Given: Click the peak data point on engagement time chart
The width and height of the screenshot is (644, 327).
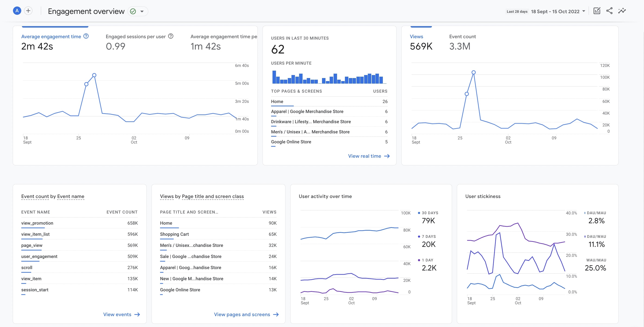Looking at the screenshot, I should (x=94, y=75).
